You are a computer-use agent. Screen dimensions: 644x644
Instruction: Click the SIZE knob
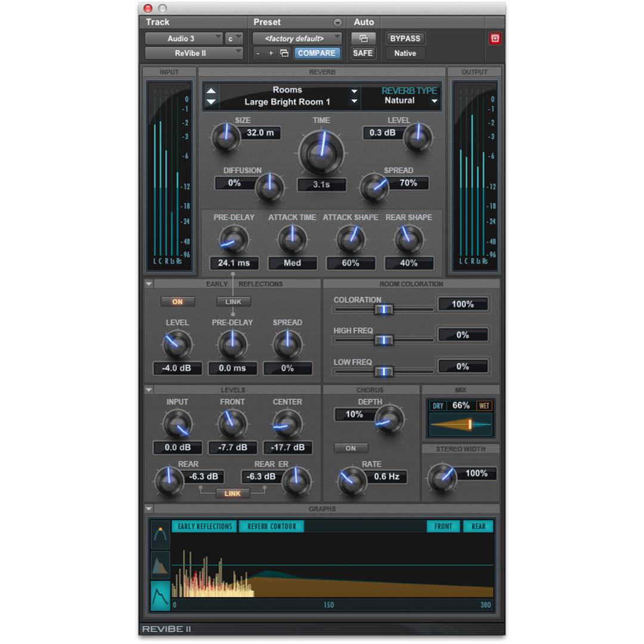pos(226,138)
